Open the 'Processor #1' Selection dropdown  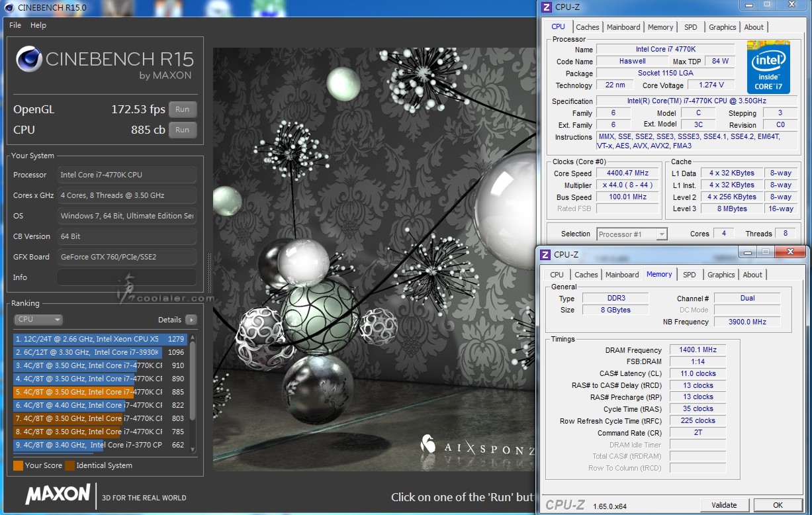point(631,234)
